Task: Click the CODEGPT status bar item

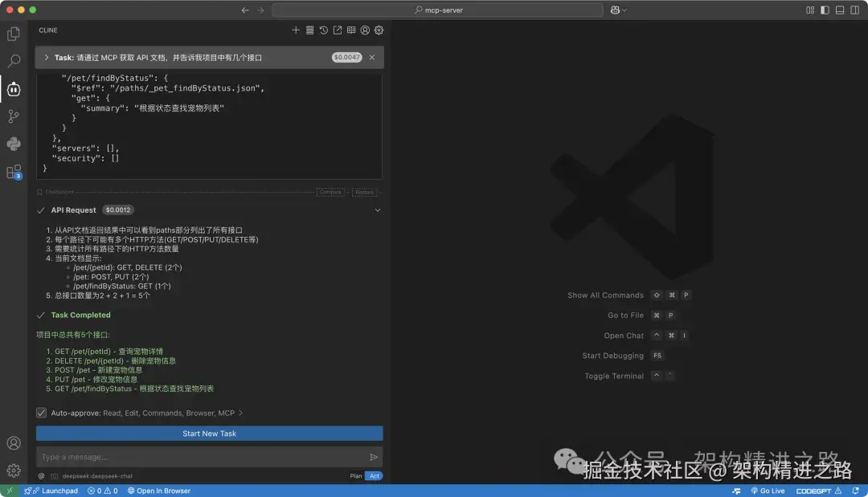Action: [x=819, y=491]
